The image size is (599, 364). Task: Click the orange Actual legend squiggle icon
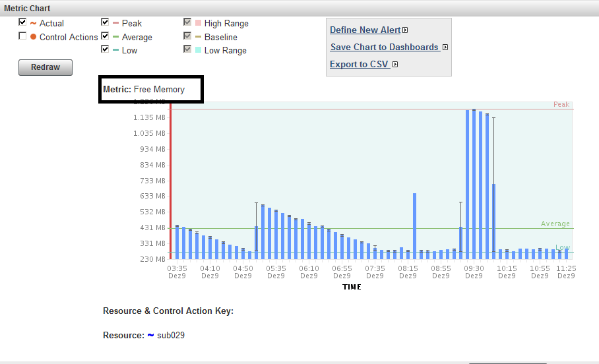pyautogui.click(x=33, y=23)
